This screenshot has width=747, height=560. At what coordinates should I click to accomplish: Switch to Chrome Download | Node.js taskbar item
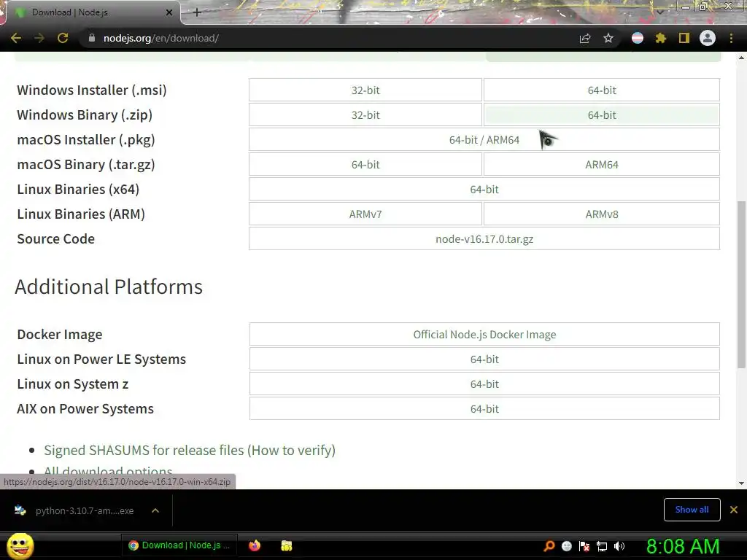tap(179, 545)
